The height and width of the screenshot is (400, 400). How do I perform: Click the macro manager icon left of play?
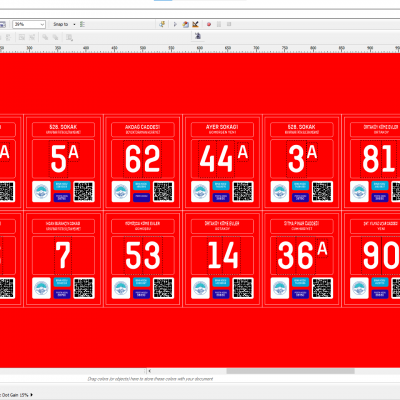click(x=162, y=24)
